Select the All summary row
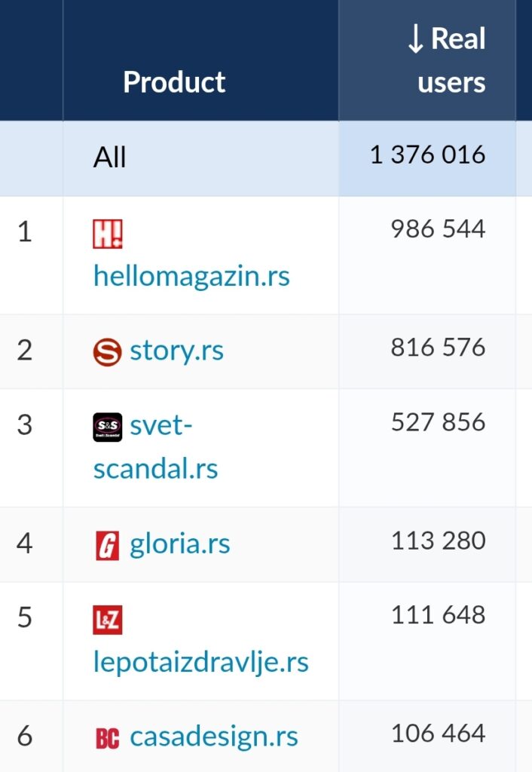 point(266,158)
